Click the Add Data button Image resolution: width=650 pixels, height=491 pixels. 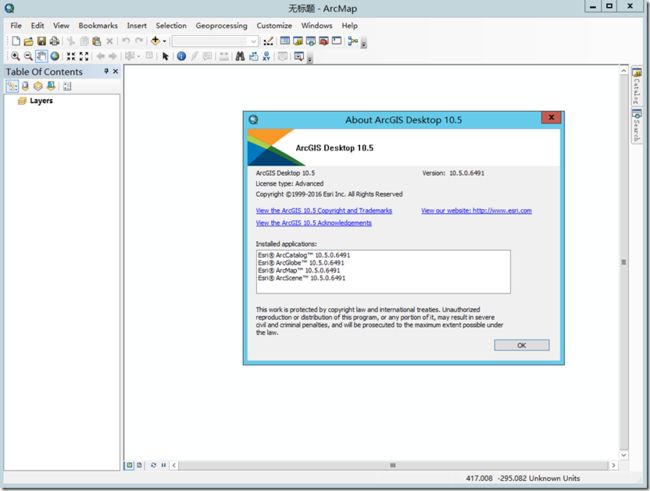pos(155,41)
